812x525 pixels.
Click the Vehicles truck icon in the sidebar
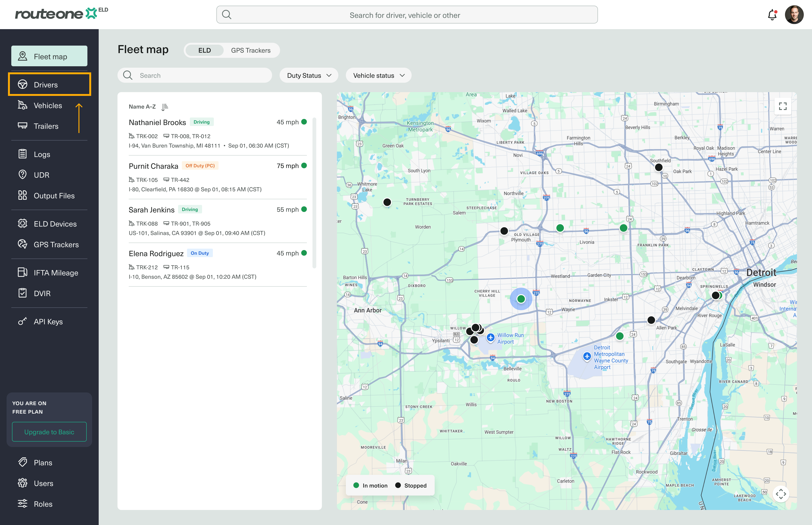23,105
